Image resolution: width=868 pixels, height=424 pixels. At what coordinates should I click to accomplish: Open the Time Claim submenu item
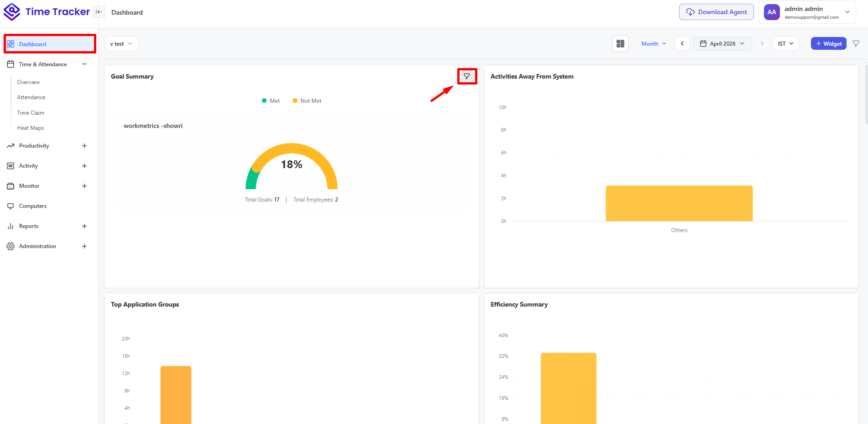tap(31, 113)
